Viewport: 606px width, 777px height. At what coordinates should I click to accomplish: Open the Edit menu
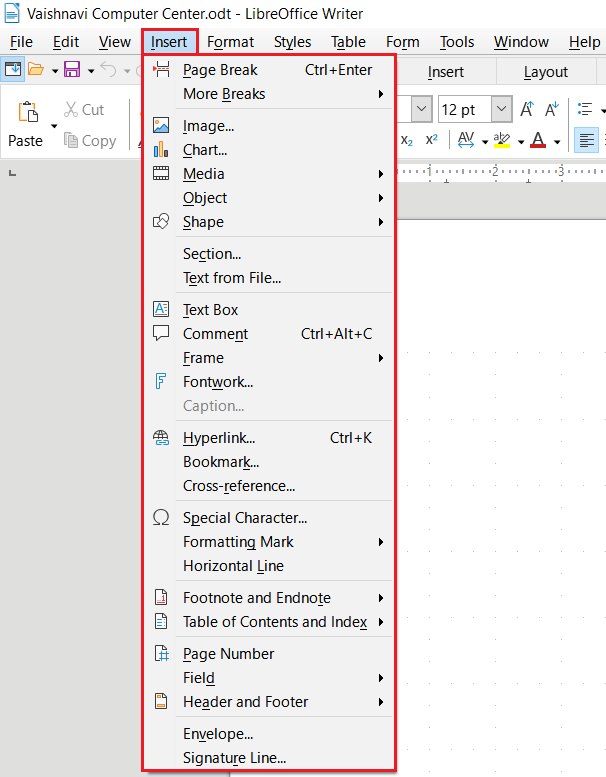click(66, 42)
